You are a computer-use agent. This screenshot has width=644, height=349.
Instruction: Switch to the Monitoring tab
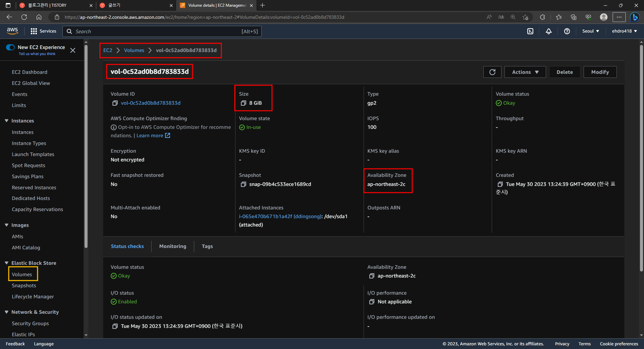[173, 246]
